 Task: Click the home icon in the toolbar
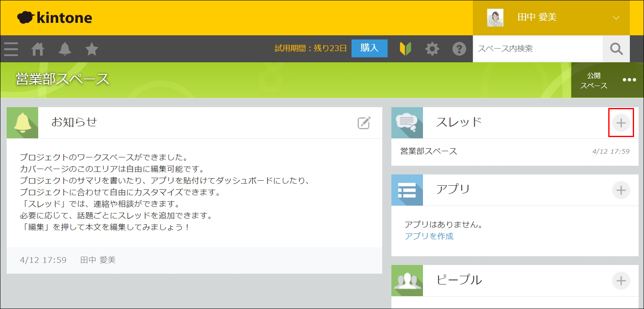tap(37, 49)
